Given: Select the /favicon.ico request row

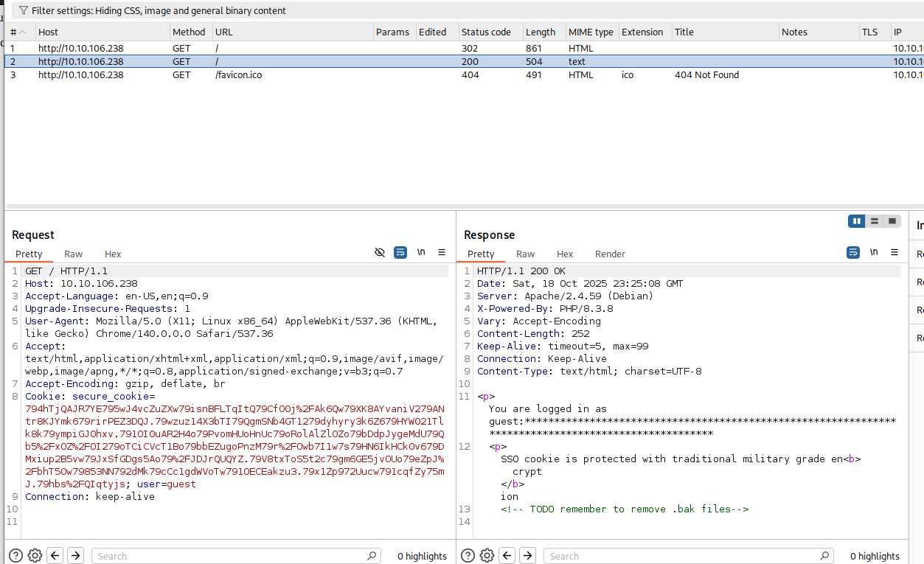Looking at the screenshot, I should [237, 75].
